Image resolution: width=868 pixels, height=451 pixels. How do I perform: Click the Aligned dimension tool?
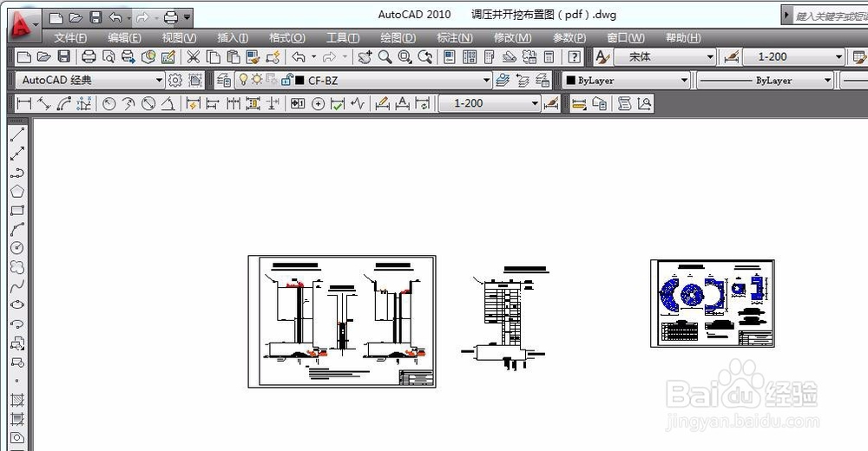[43, 103]
